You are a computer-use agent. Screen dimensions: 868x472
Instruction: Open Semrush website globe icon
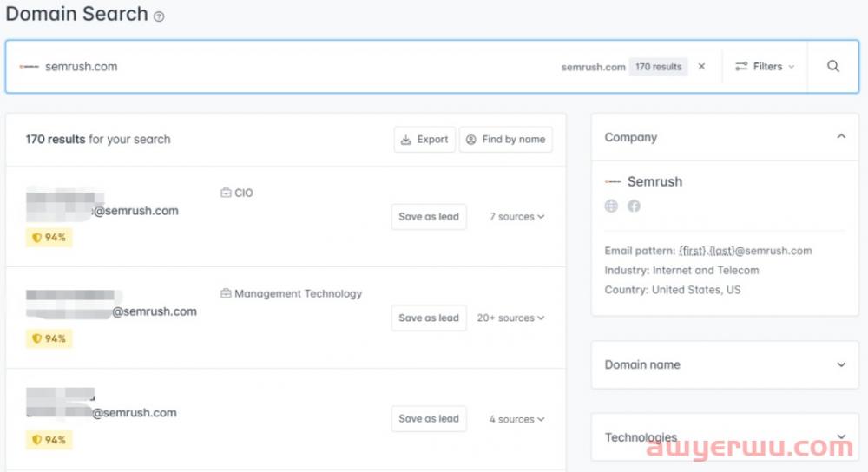click(611, 206)
